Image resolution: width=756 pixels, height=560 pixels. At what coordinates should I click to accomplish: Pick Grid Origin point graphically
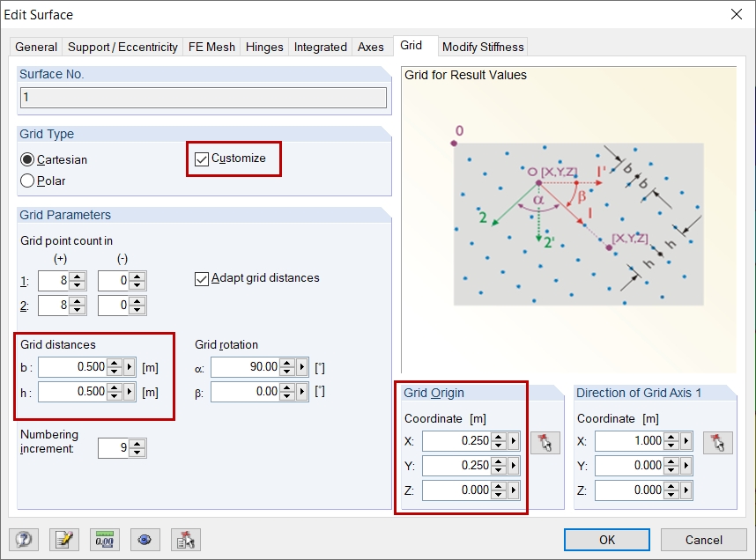click(x=545, y=443)
